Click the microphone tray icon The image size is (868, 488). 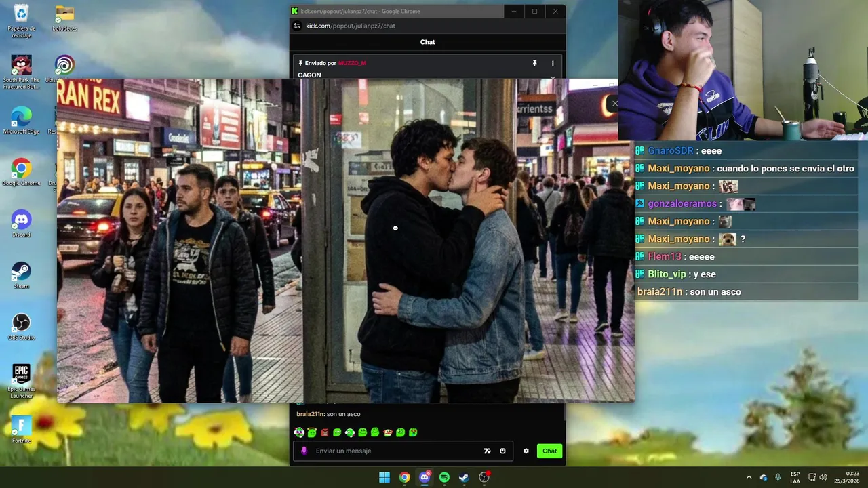(x=778, y=477)
